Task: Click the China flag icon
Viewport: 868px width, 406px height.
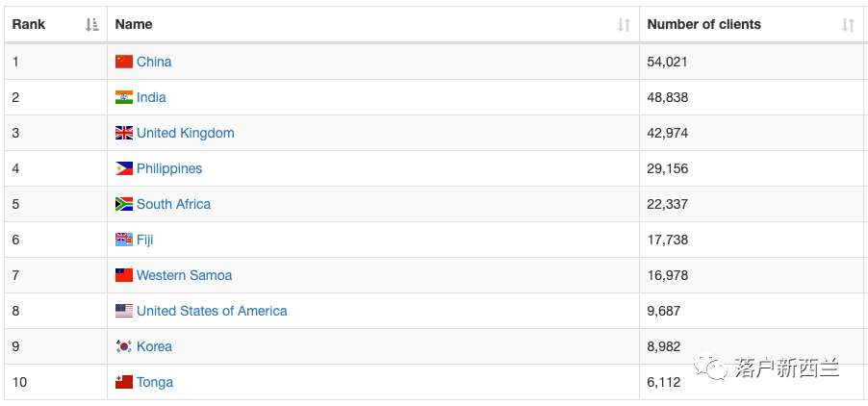Action: 124,62
